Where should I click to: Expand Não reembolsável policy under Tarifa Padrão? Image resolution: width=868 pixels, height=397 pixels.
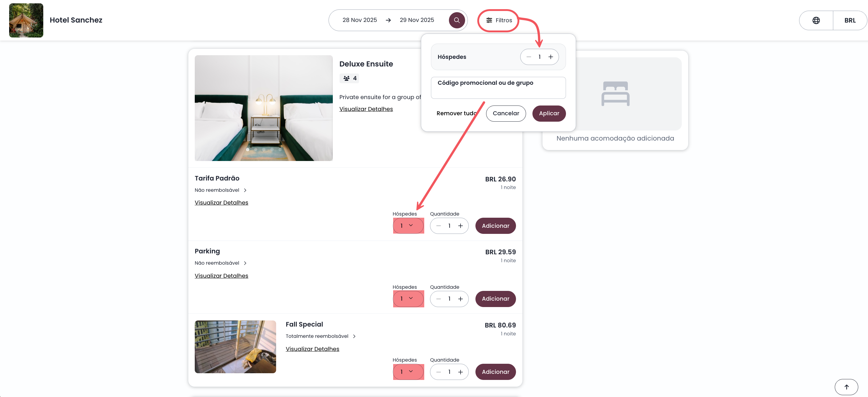coord(221,190)
